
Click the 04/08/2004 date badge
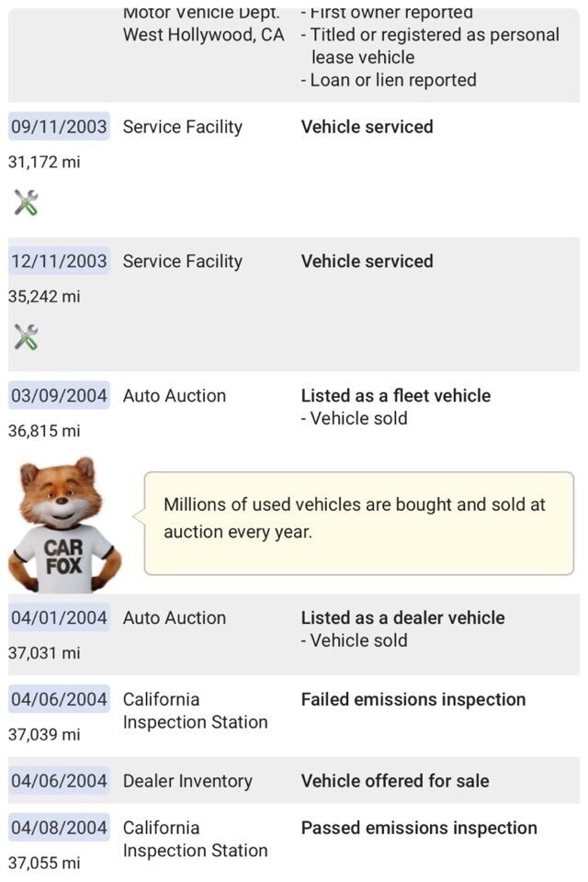(x=59, y=828)
